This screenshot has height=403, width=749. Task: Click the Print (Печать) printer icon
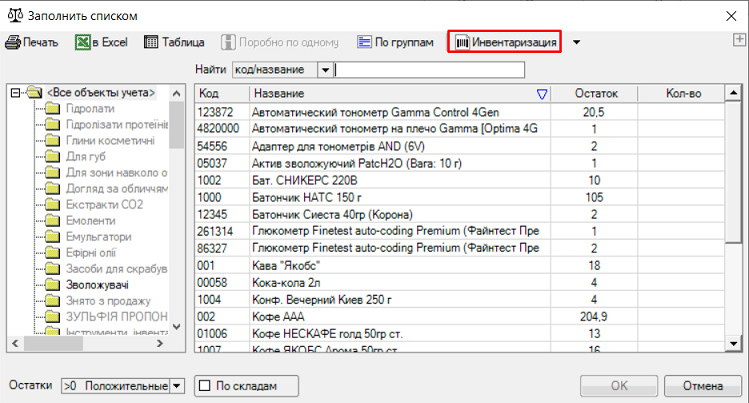(13, 43)
